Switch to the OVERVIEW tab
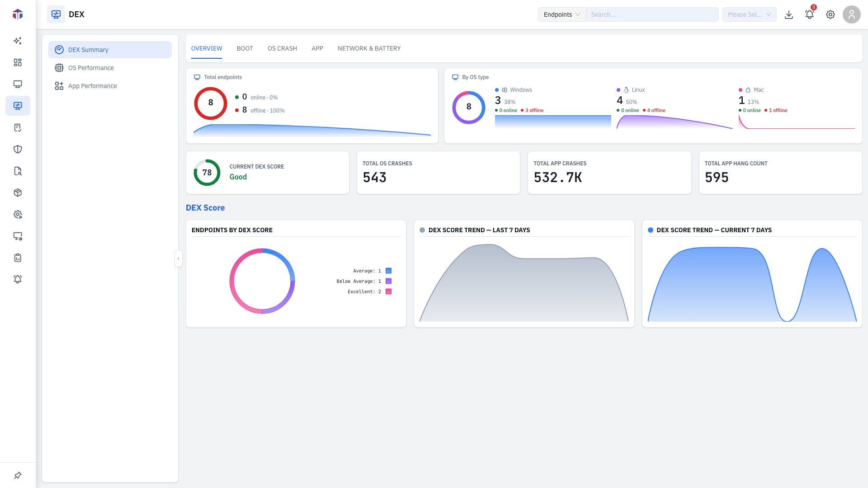Screen dimensions: 868x488 pos(207,48)
